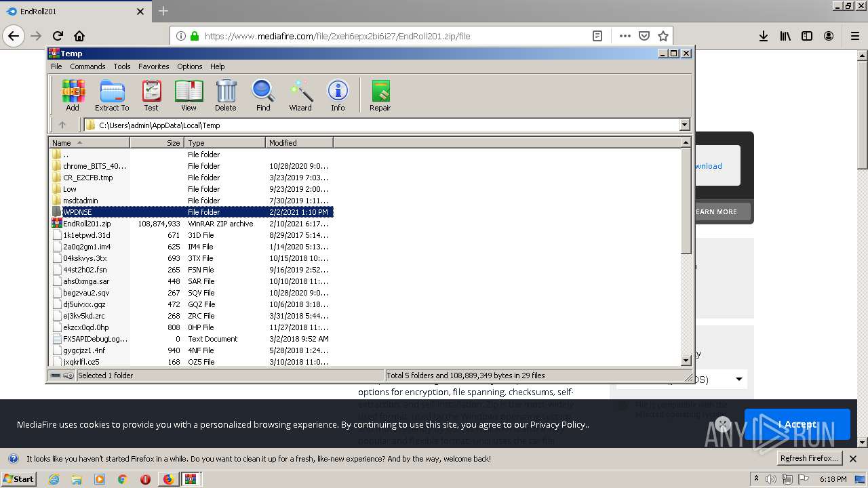Open Firefox library icon
Screen dimensions: 868x488
[785, 36]
